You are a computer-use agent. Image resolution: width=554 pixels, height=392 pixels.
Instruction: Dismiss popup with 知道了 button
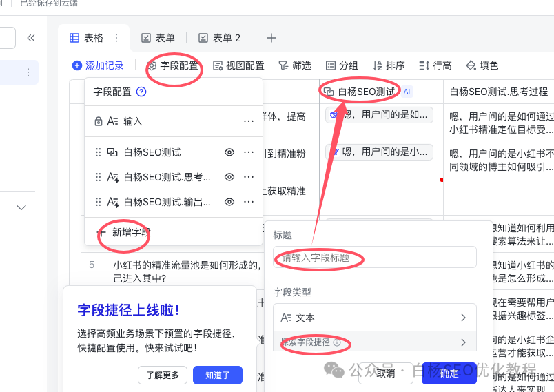(x=218, y=375)
